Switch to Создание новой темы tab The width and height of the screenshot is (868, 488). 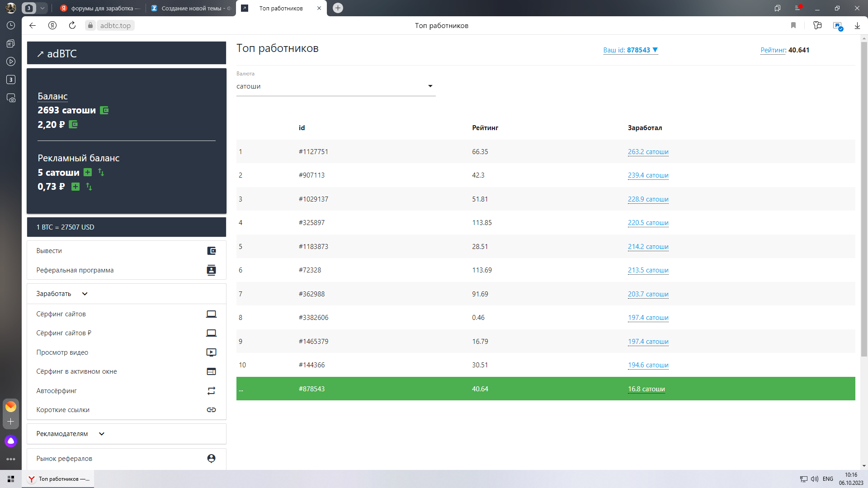pos(192,8)
